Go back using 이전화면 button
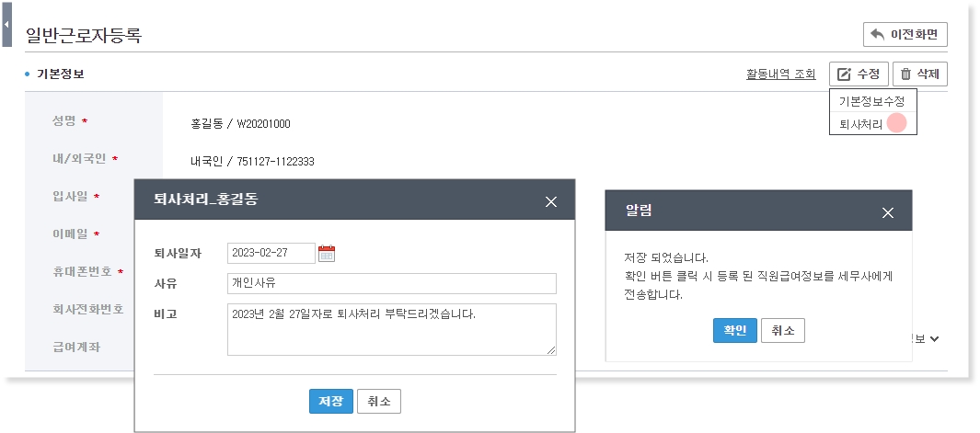The height and width of the screenshot is (433, 980). point(905,35)
